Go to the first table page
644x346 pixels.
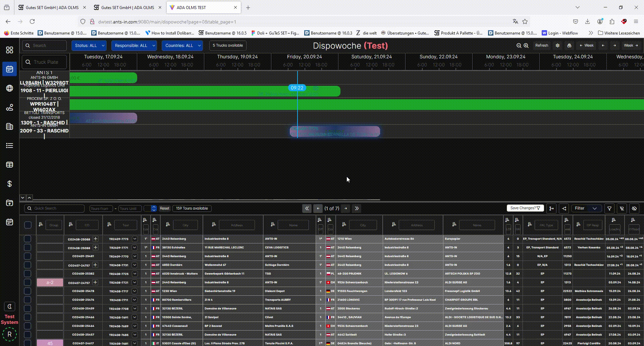coord(307,209)
